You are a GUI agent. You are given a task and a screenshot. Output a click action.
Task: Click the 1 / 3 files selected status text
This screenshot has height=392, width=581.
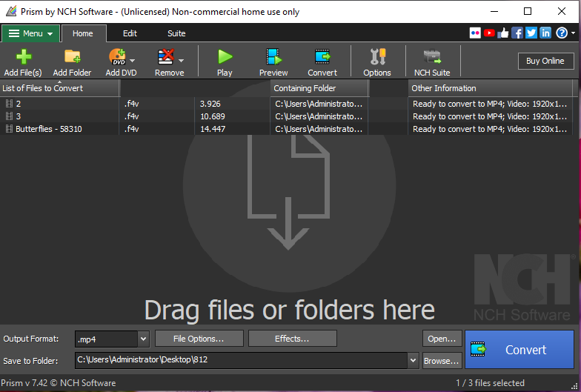point(490,382)
